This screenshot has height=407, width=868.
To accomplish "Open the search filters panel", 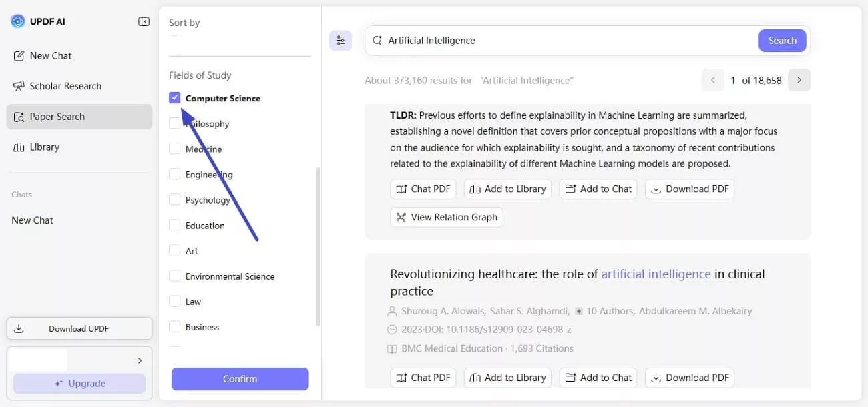I will [x=341, y=40].
